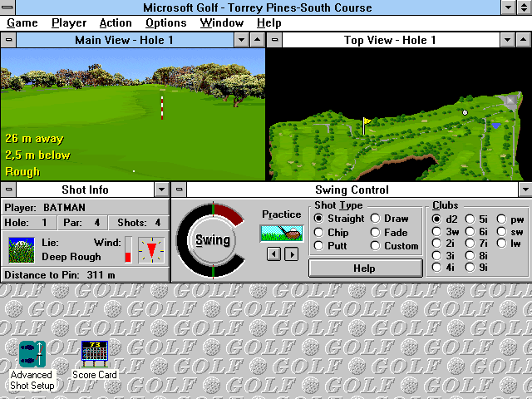This screenshot has height=399, width=532.
Task: Maximize Top View with up arrow
Action: 524,40
